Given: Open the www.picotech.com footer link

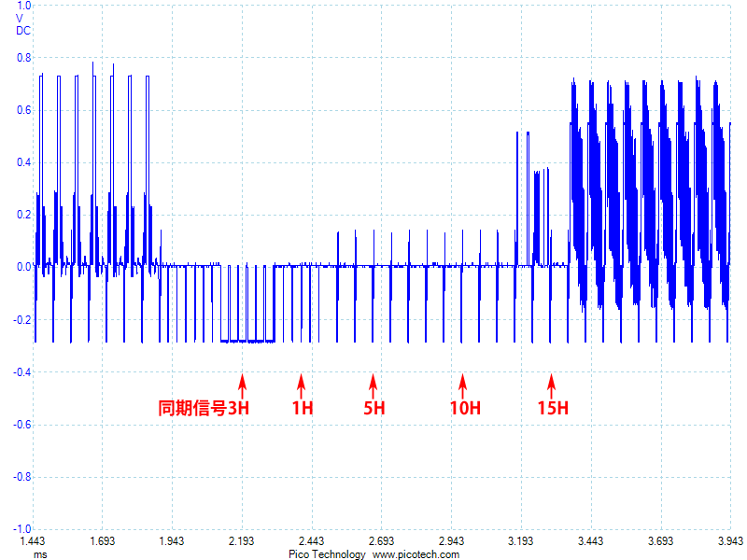Looking at the screenshot, I should pyautogui.click(x=416, y=554).
